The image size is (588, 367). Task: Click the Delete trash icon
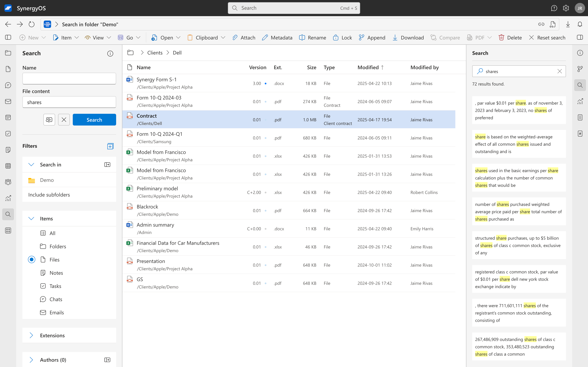click(x=501, y=38)
